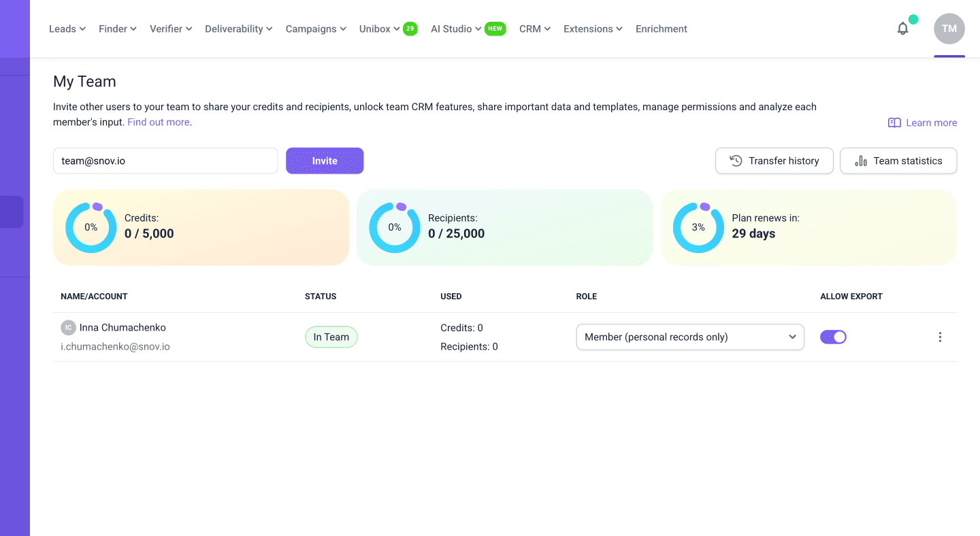Open the Deliverability dropdown
980x536 pixels.
pyautogui.click(x=238, y=29)
